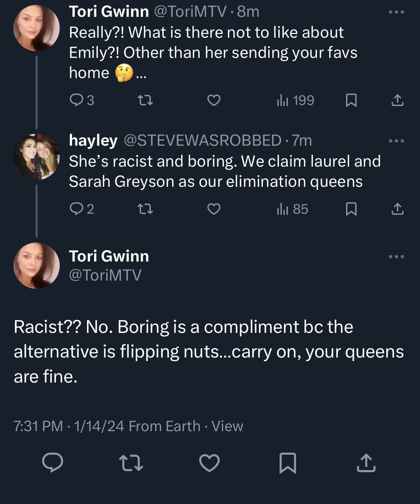Bookmark hayley's tweet
This screenshot has height=504, width=420.
pyautogui.click(x=351, y=209)
